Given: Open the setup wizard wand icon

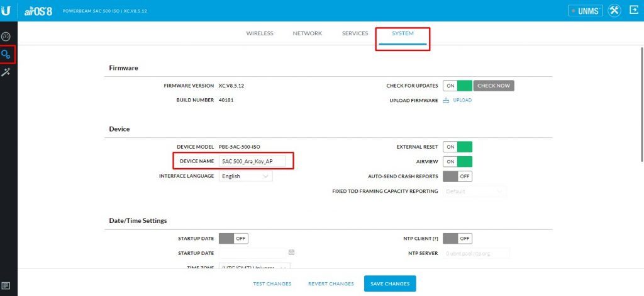Looking at the screenshot, I should pyautogui.click(x=8, y=72).
